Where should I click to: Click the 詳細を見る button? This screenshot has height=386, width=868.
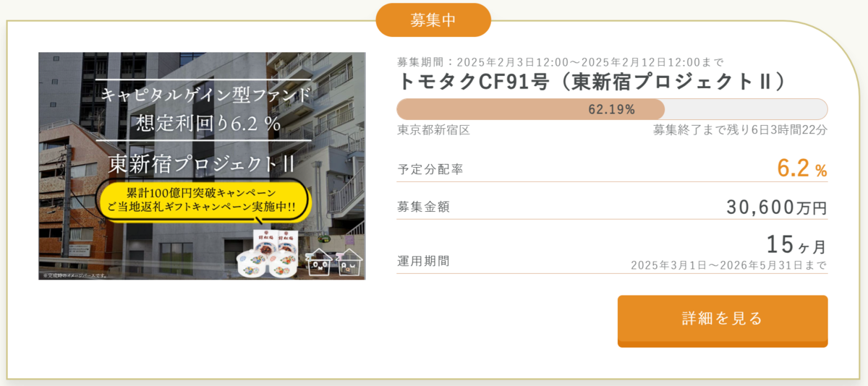click(x=722, y=320)
